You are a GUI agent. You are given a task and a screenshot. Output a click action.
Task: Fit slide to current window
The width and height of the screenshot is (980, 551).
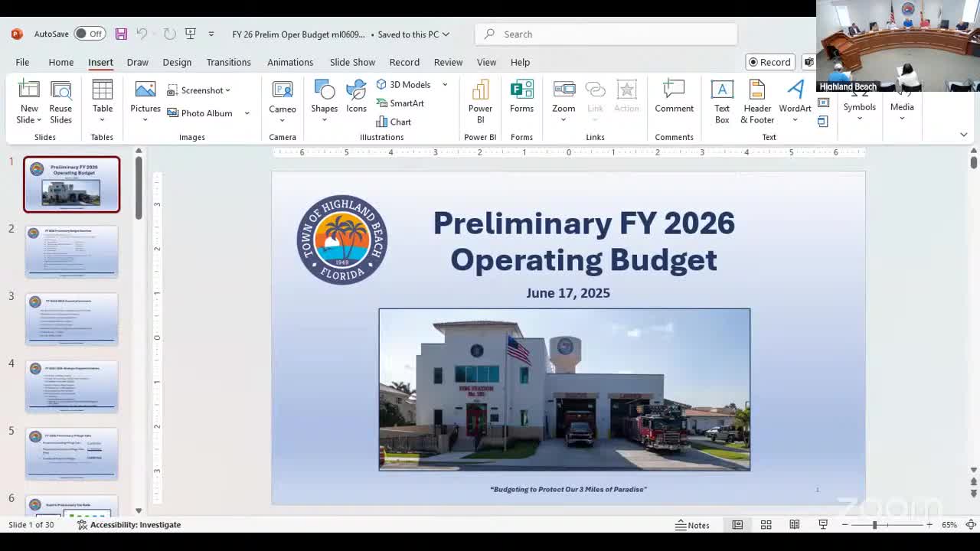(x=971, y=524)
